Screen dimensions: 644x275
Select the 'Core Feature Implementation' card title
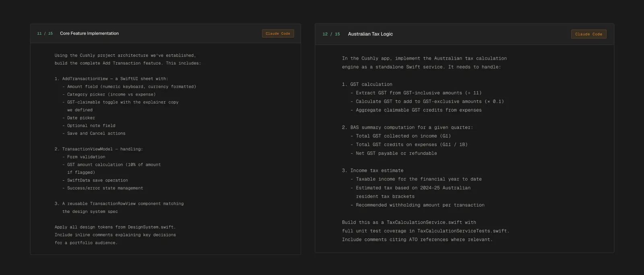(x=89, y=33)
